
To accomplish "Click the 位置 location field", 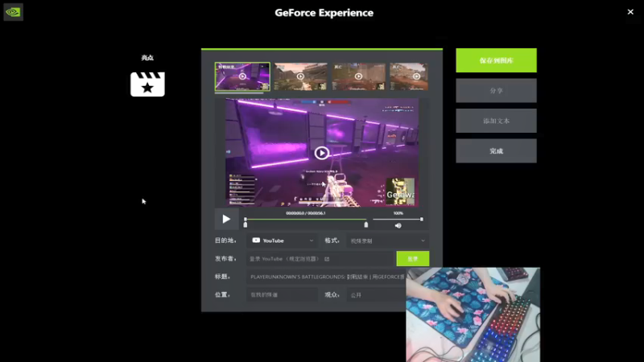I will tap(282, 294).
